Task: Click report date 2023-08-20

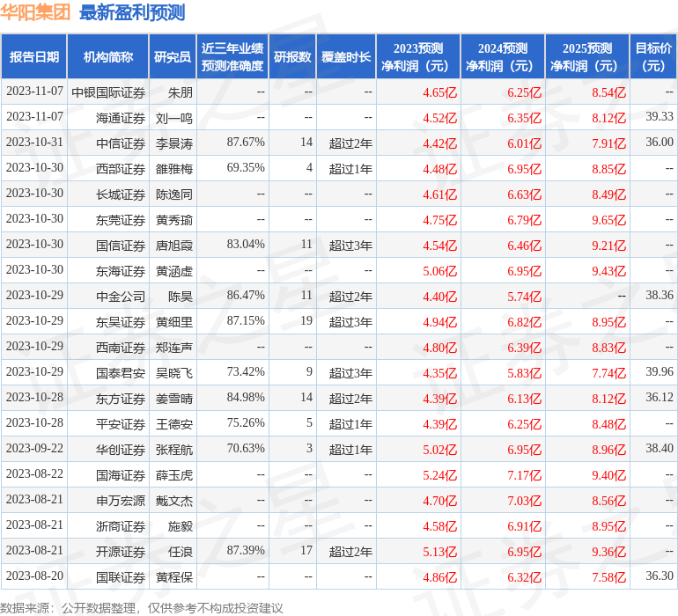Action: coord(34,576)
